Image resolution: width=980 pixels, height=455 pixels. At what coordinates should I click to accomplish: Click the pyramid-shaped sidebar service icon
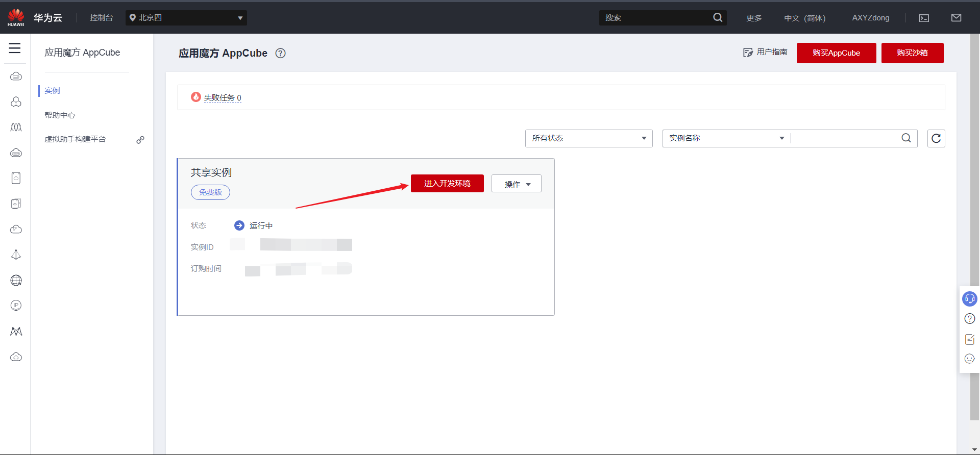pos(16,255)
